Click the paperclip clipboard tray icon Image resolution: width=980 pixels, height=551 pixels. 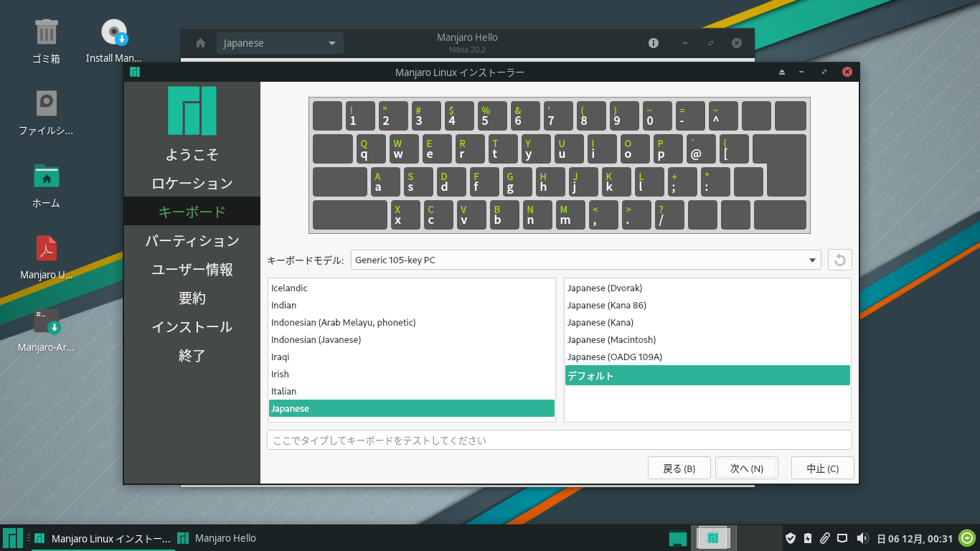pyautogui.click(x=825, y=538)
